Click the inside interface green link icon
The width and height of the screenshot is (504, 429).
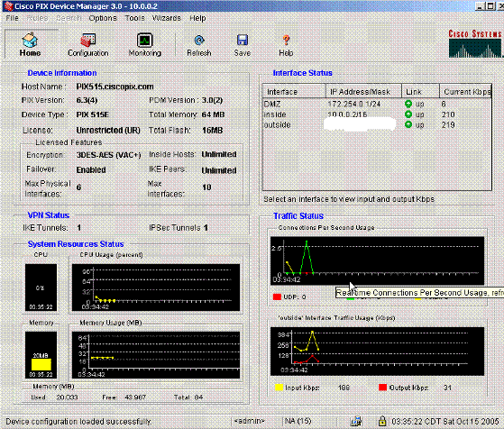[x=408, y=114]
